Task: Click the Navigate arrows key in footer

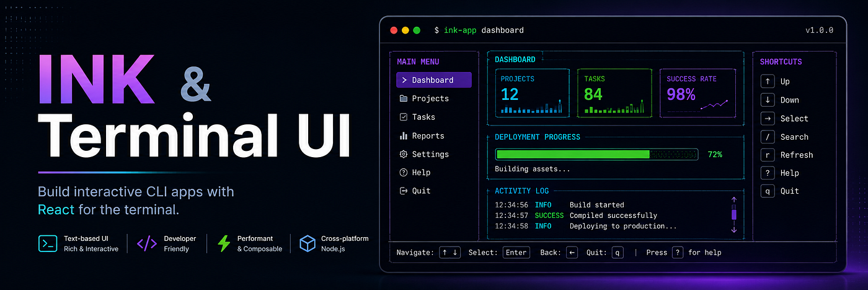Action: [450, 252]
